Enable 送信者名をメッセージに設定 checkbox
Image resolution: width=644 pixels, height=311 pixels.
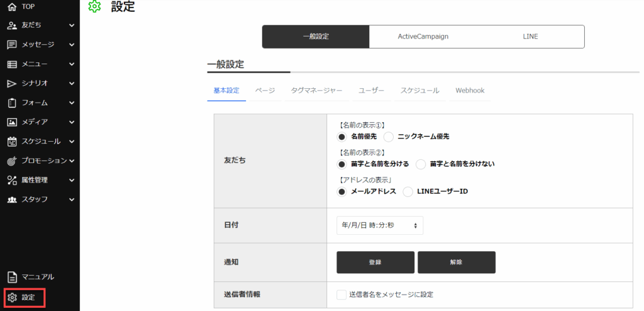(341, 295)
